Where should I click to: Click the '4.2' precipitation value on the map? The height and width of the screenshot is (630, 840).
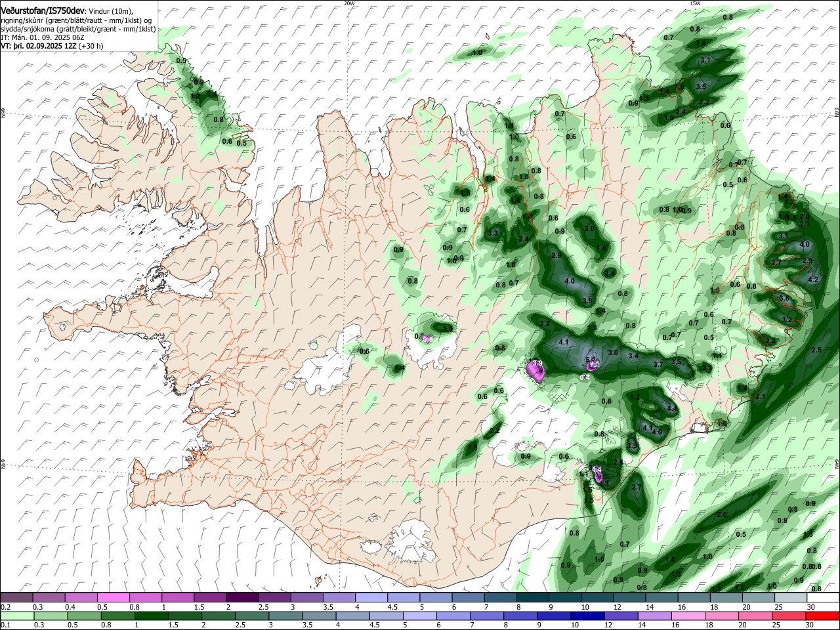[x=814, y=280]
